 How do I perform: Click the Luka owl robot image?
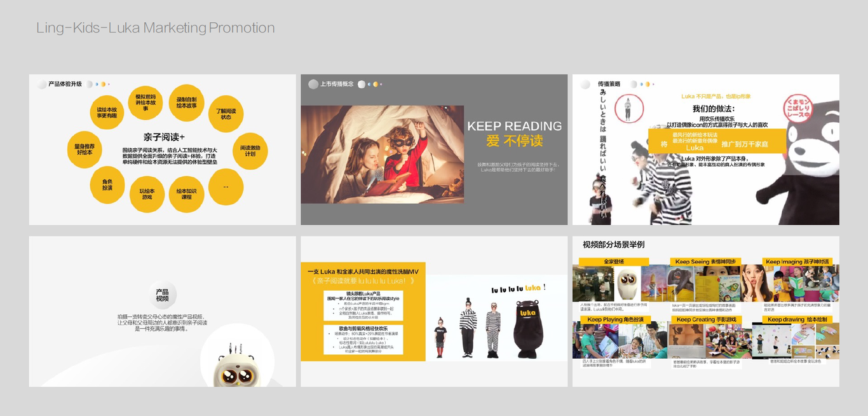click(237, 364)
